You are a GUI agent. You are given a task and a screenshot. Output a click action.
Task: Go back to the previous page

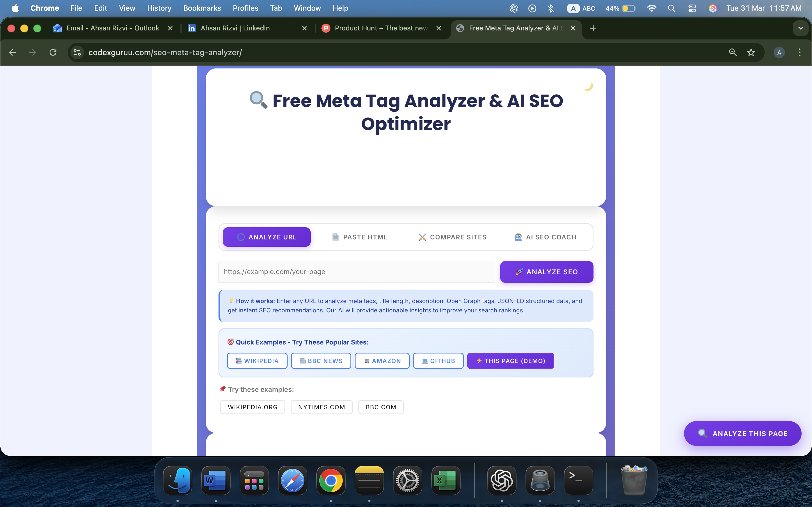coord(13,52)
